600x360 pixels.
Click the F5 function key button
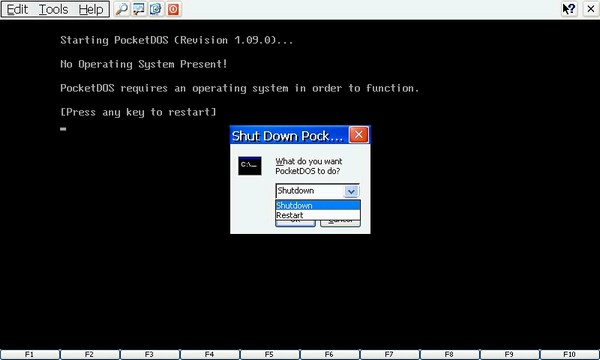pyautogui.click(x=269, y=355)
